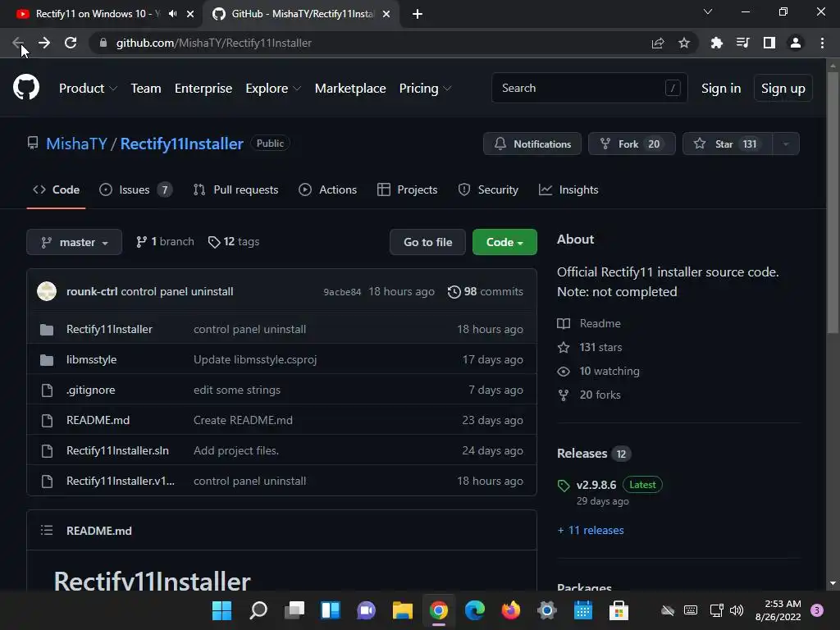Click Sign in link
Screen dimensions: 840x630
721,89
